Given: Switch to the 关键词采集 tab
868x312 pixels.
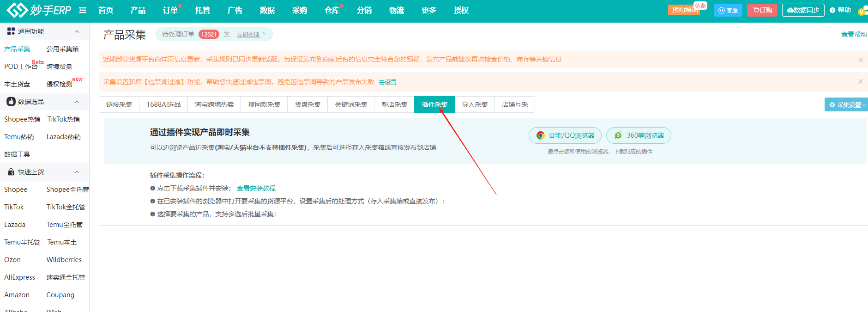Looking at the screenshot, I should tap(351, 104).
